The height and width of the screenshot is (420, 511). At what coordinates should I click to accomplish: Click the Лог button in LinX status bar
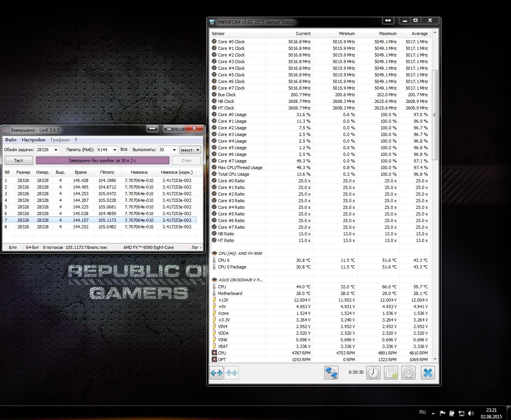coord(196,247)
